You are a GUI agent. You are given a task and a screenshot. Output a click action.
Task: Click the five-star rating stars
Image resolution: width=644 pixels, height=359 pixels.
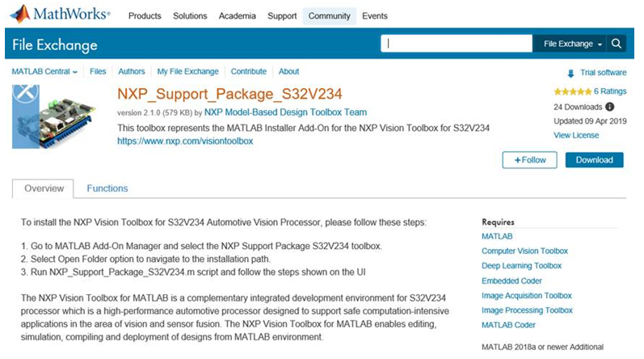(573, 91)
